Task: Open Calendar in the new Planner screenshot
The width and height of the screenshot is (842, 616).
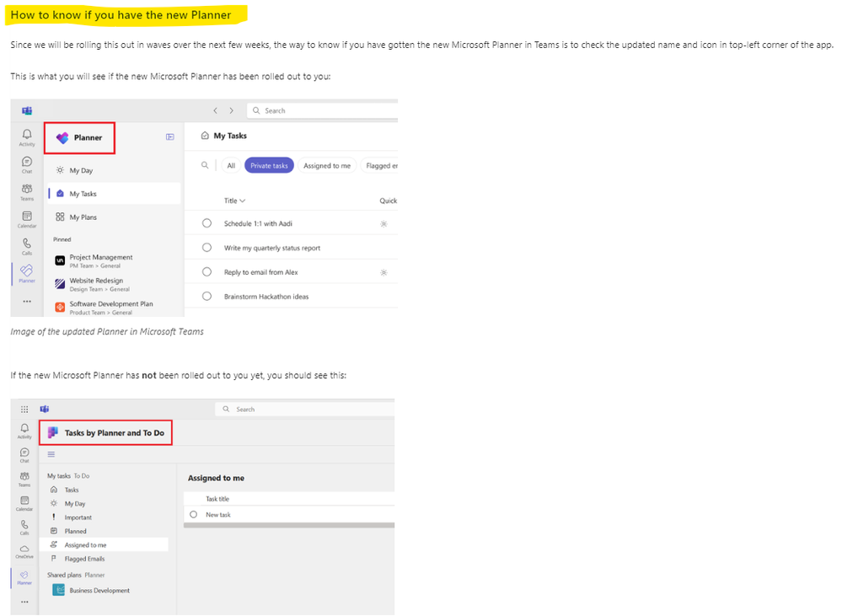Action: point(27,219)
